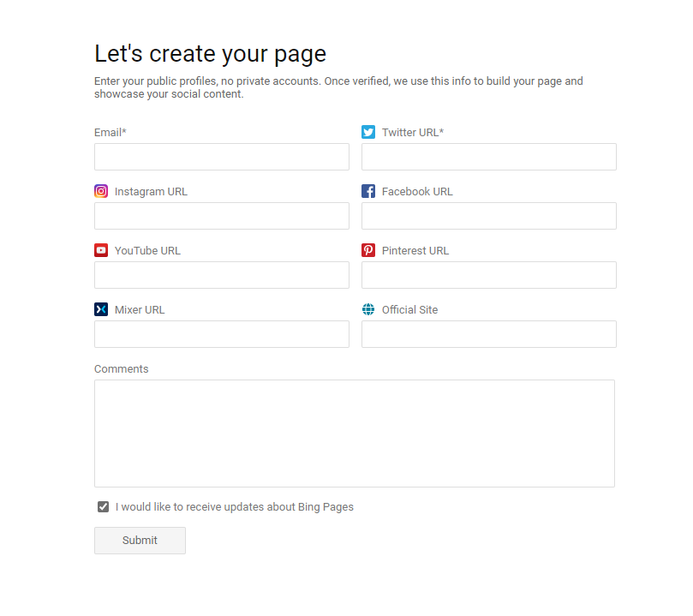Click into the Instagram URL field
This screenshot has width=693, height=616.
(x=222, y=216)
